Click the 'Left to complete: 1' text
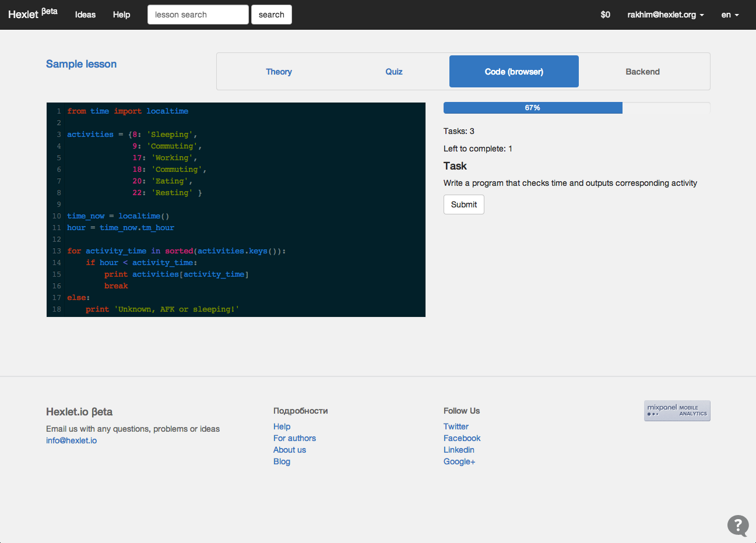Image resolution: width=756 pixels, height=543 pixels. [478, 149]
